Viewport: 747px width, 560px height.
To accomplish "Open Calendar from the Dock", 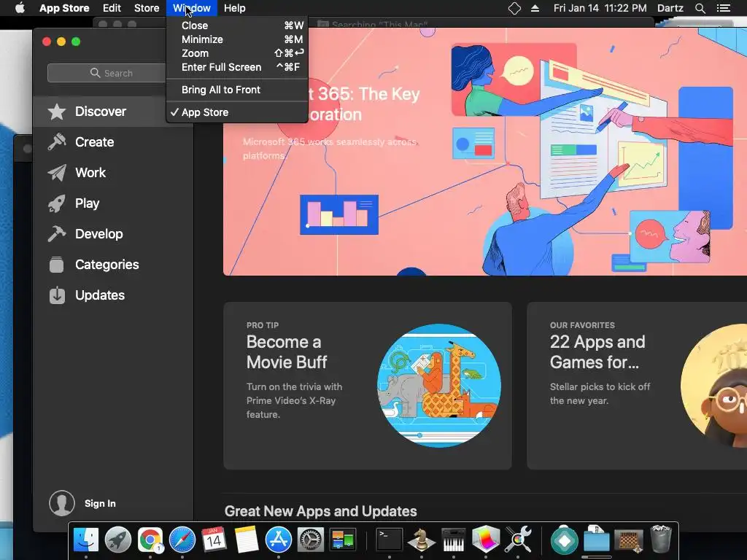I will click(x=214, y=540).
